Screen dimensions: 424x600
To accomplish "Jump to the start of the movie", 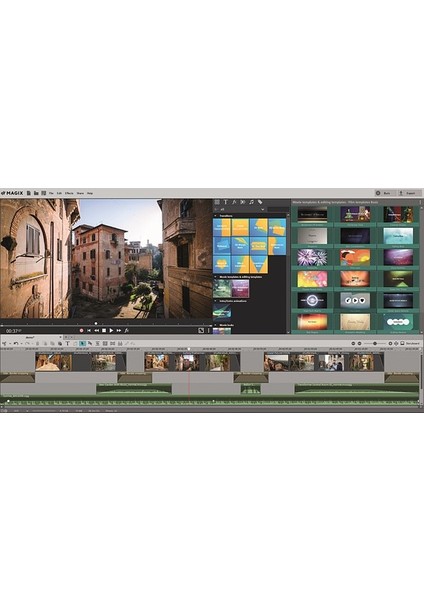I will [x=89, y=330].
